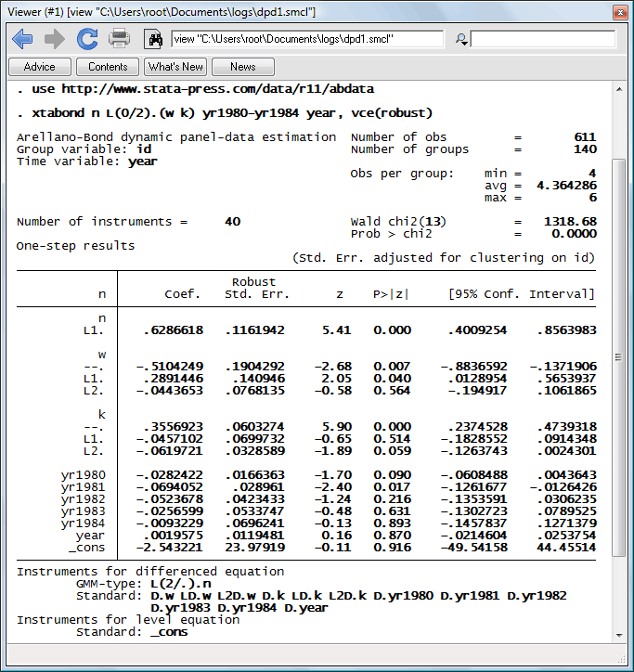Viewport: 634px width, 672px height.
Task: Click the What's New button
Action: 175,67
